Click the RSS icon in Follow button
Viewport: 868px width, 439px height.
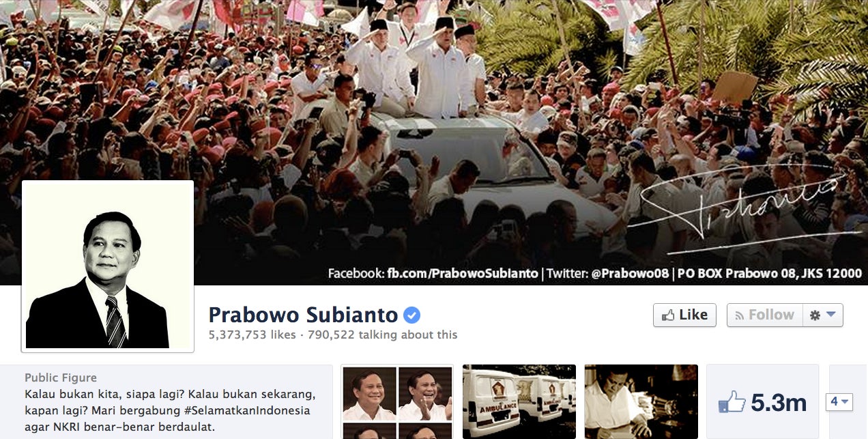point(739,315)
